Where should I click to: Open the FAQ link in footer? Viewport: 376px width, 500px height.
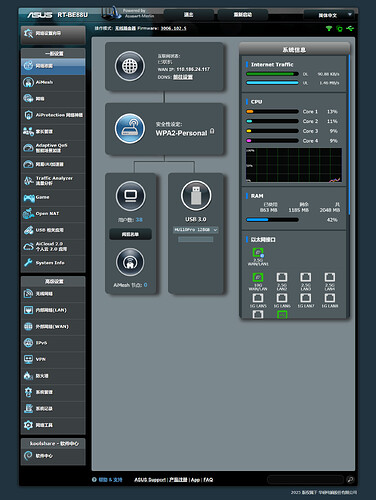[208, 480]
